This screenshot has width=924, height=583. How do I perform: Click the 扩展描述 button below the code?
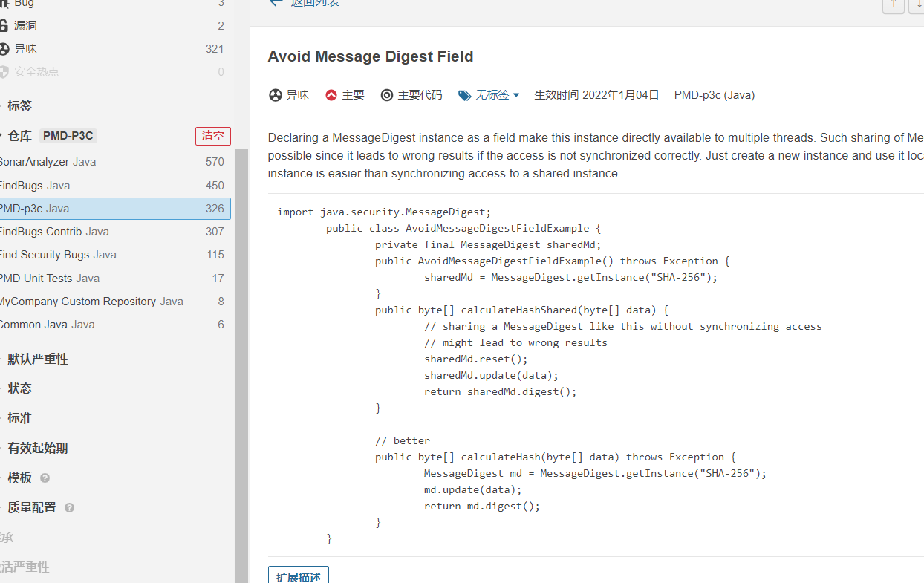[x=298, y=576]
